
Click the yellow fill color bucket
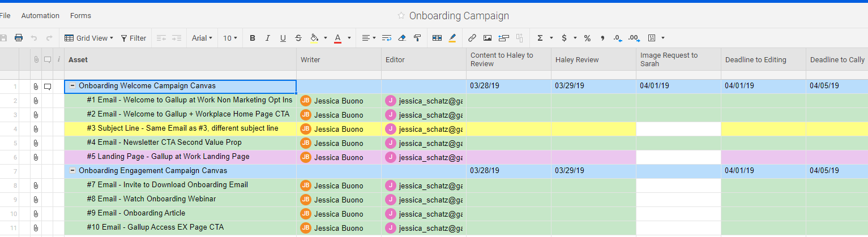[314, 38]
